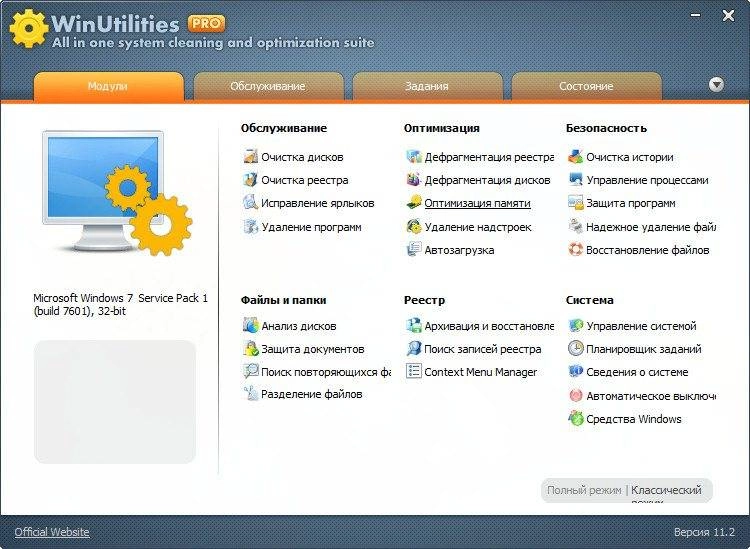Viewport: 750px width, 549px height.
Task: Open the Состояние tab
Action: pyautogui.click(x=586, y=87)
